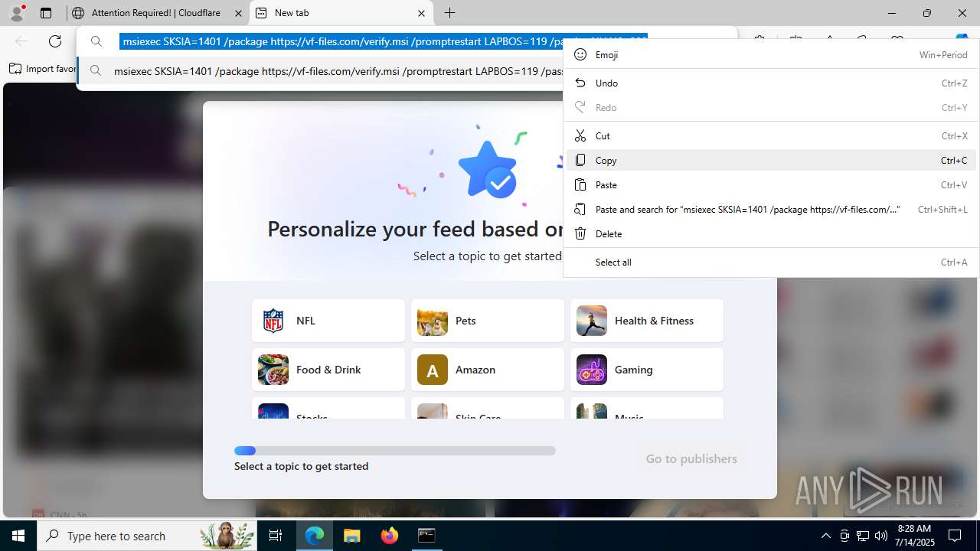The height and width of the screenshot is (551, 980).
Task: Click the volume speaker tray icon
Action: 881,536
